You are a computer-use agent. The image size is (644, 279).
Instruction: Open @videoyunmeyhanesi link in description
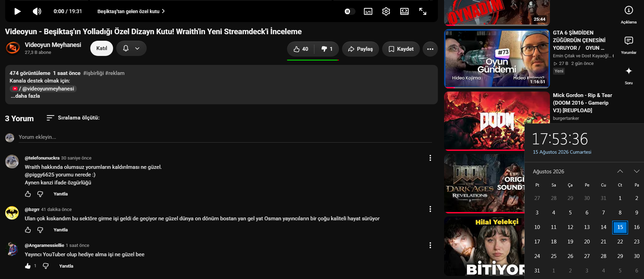point(43,89)
